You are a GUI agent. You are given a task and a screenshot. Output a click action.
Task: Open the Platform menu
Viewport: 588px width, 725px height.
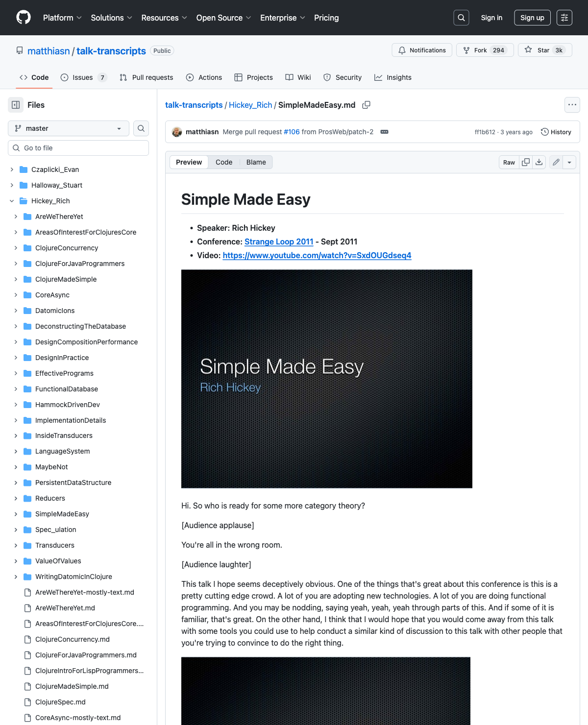tap(62, 18)
